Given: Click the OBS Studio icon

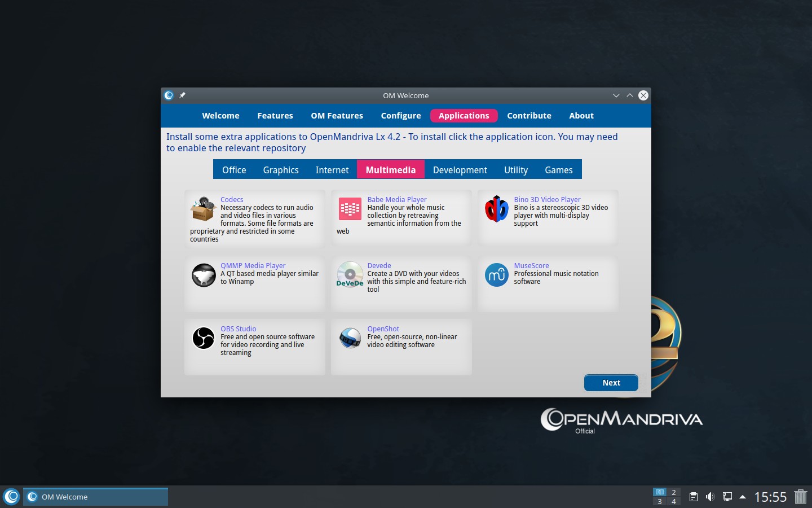Looking at the screenshot, I should pos(203,338).
